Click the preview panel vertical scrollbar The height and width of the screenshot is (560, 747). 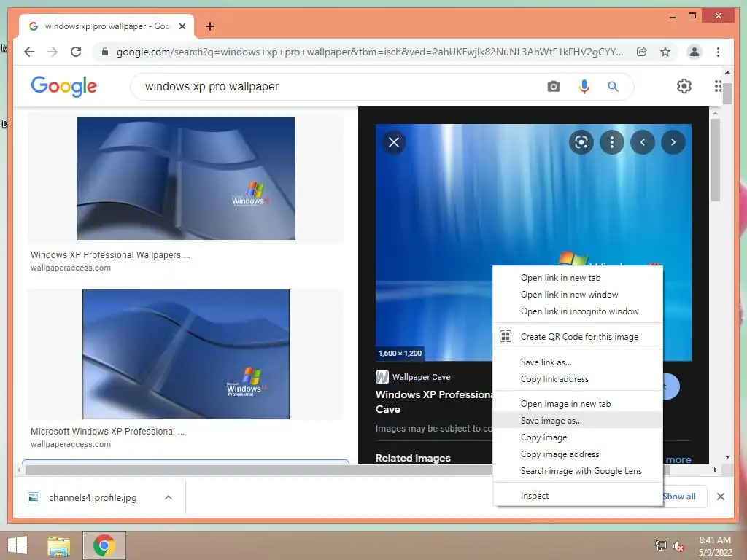pos(715,160)
